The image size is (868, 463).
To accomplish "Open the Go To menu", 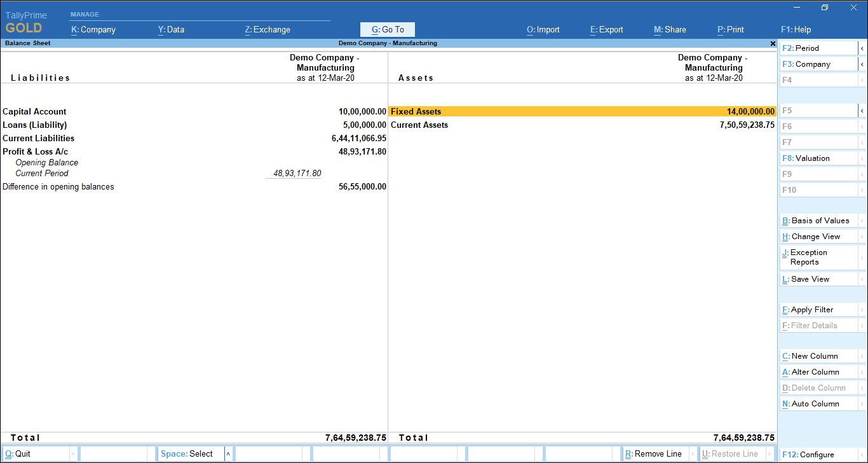I will (387, 29).
